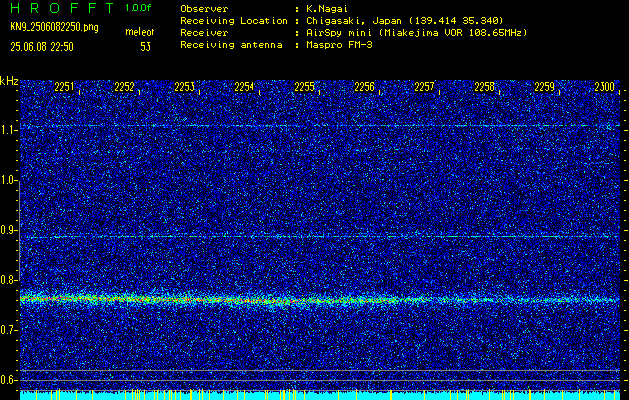Click the 2257 time marker
Screen dimensions: 629x400
[424, 87]
